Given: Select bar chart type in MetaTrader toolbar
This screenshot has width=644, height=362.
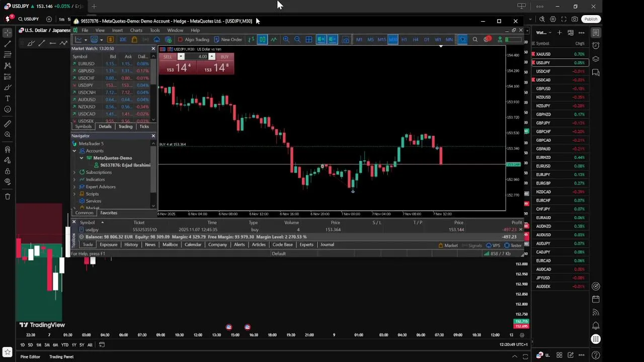Looking at the screenshot, I should pos(251,39).
